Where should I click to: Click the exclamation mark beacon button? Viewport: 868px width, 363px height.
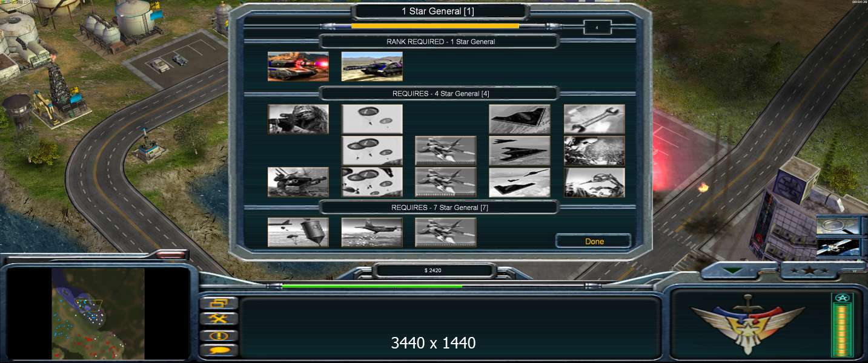[219, 335]
